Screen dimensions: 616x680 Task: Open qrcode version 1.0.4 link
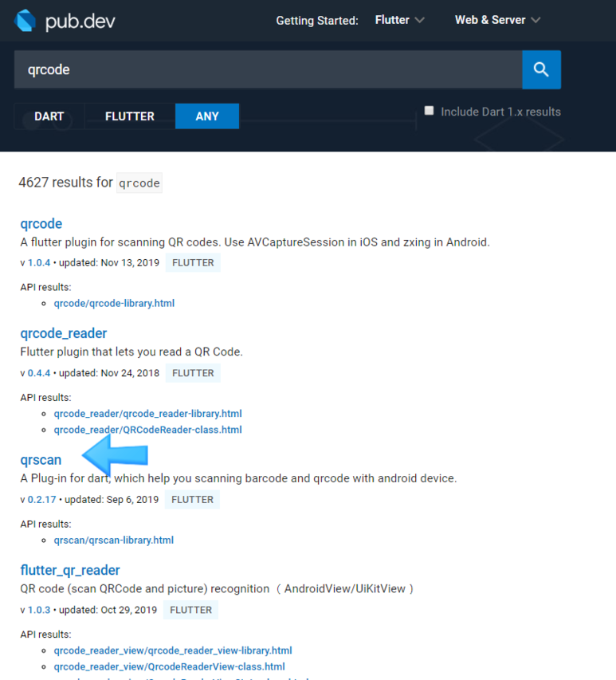pyautogui.click(x=39, y=263)
